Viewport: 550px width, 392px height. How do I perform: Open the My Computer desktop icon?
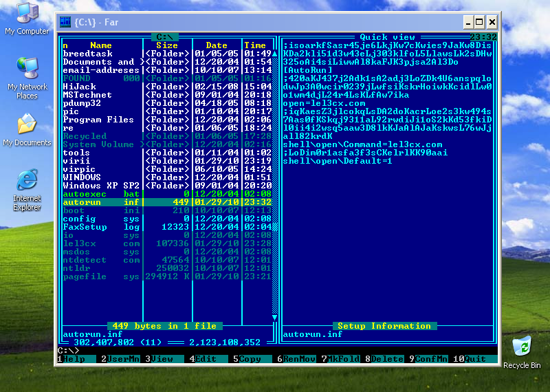27,19
